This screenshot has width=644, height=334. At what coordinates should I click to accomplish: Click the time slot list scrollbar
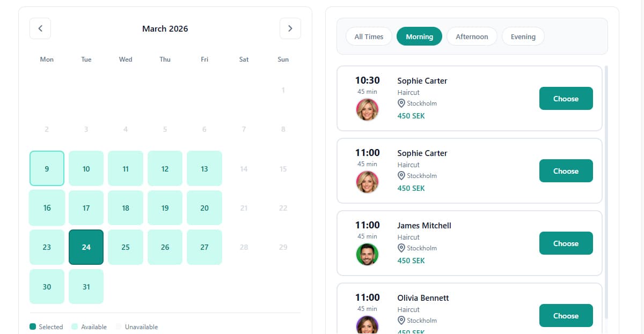[x=606, y=192]
